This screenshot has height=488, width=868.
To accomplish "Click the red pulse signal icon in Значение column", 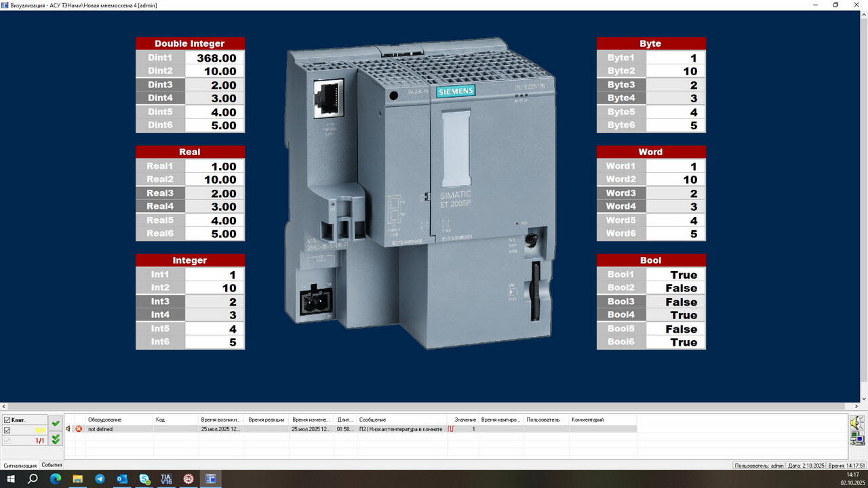I will pos(452,429).
